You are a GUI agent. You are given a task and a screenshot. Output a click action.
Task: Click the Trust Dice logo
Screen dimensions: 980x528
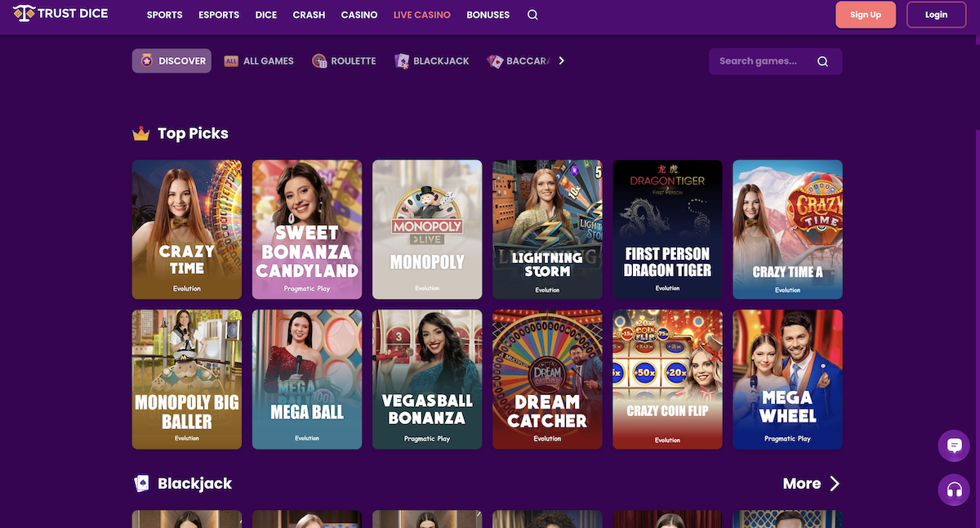tap(60, 14)
